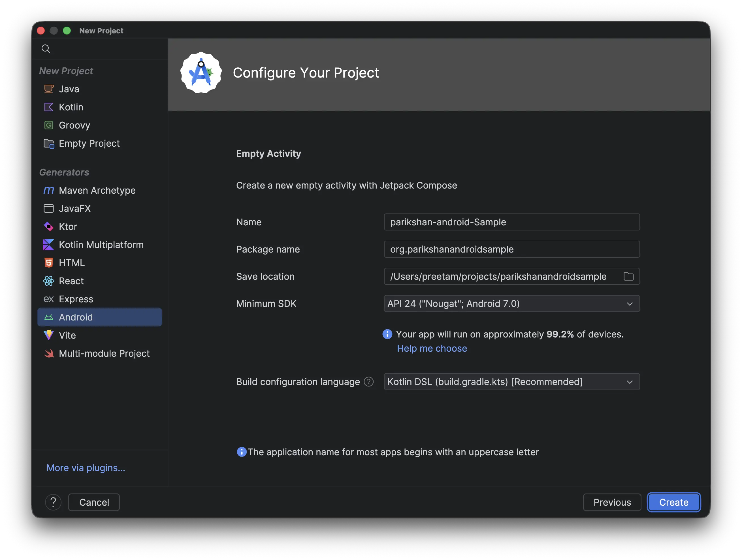Select the Java project type icon
The width and height of the screenshot is (742, 560).
[x=49, y=89]
